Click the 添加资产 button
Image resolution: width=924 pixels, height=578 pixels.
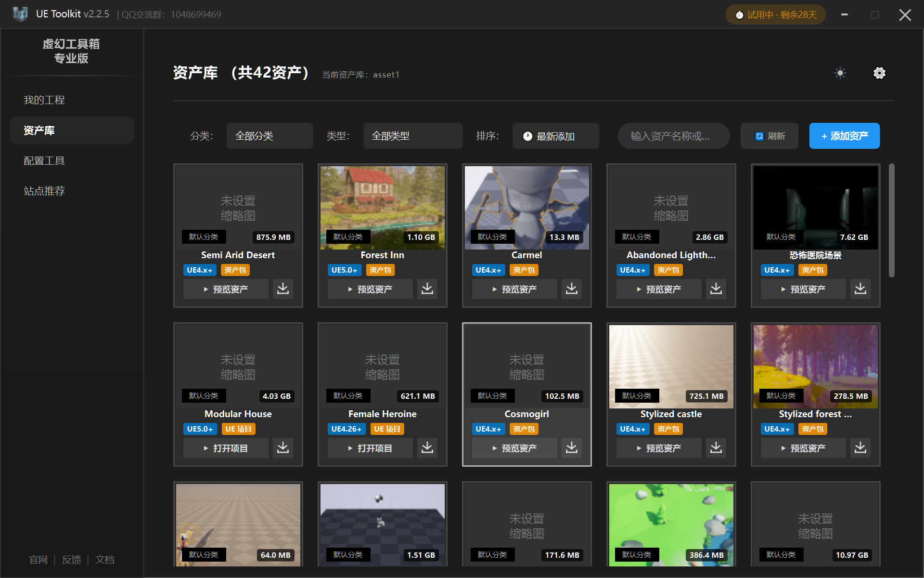click(x=844, y=136)
